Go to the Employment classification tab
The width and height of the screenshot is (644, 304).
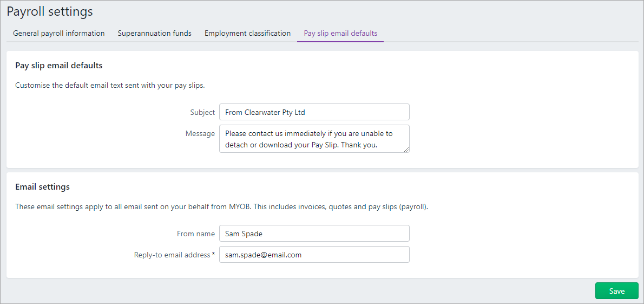(x=248, y=33)
